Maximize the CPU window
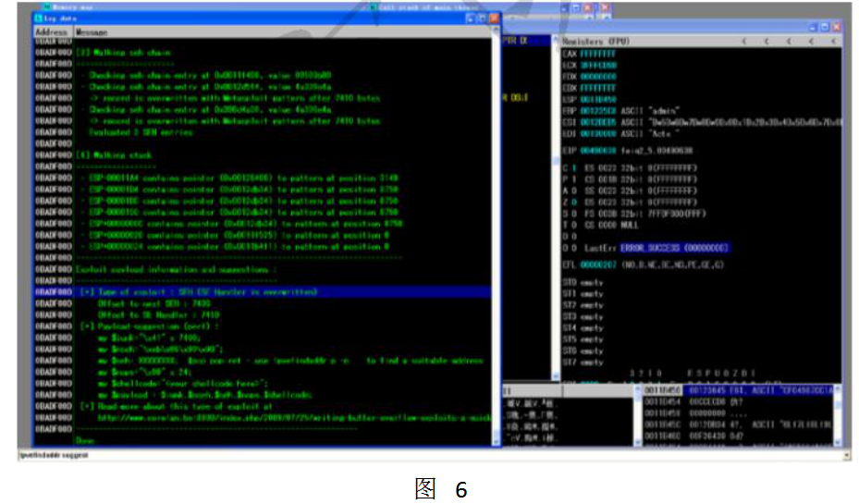Image resolution: width=859 pixels, height=504 pixels. tap(825, 27)
